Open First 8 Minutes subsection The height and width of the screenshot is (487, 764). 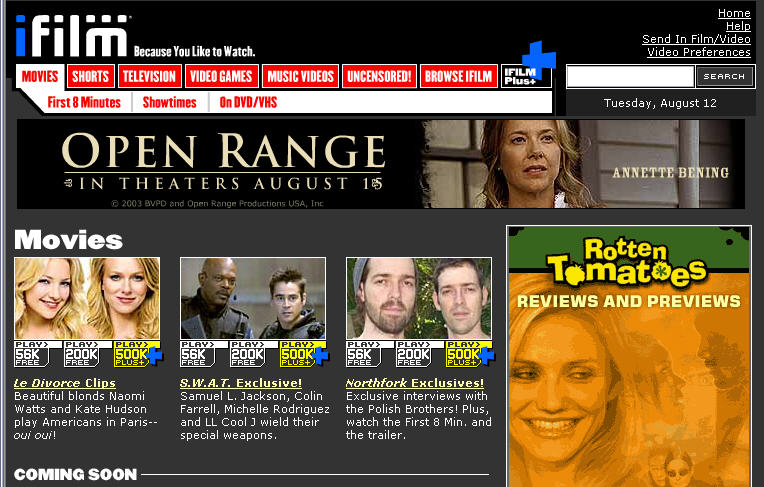coord(84,102)
